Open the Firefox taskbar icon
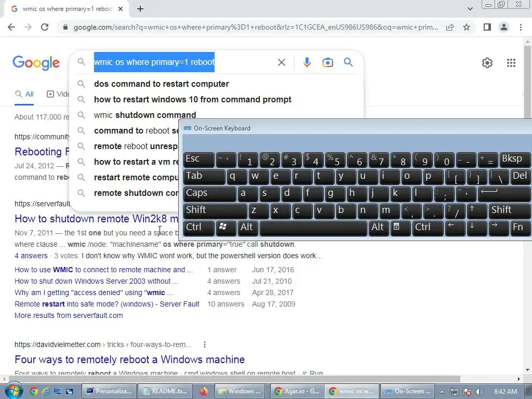 (204, 391)
